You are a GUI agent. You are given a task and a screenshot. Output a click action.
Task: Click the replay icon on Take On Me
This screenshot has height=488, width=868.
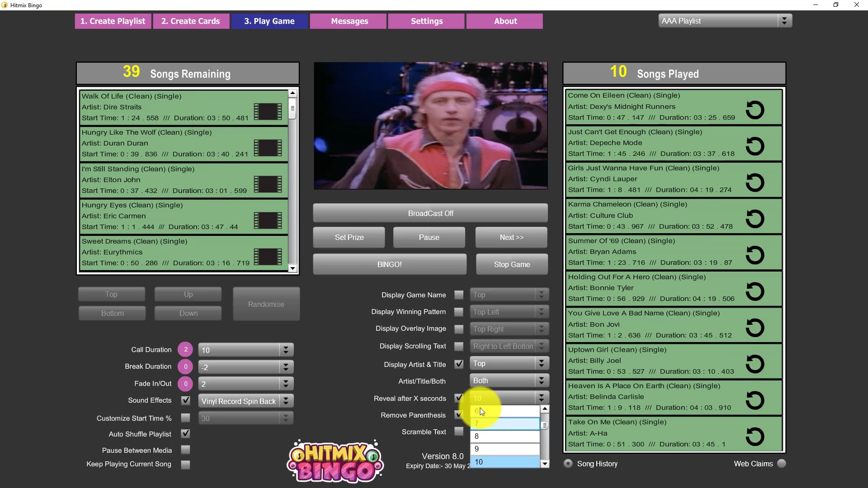pyautogui.click(x=756, y=436)
